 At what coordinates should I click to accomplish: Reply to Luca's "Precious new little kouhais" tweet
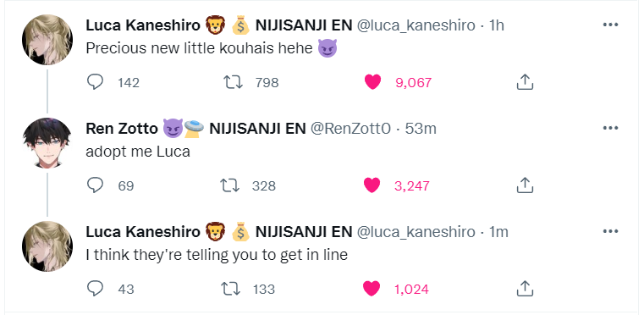tap(96, 82)
